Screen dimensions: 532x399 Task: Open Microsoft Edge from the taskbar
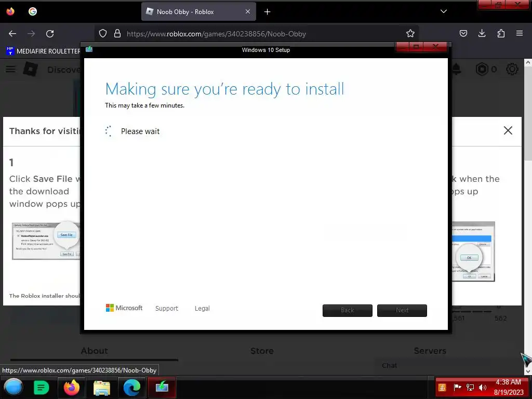point(132,387)
